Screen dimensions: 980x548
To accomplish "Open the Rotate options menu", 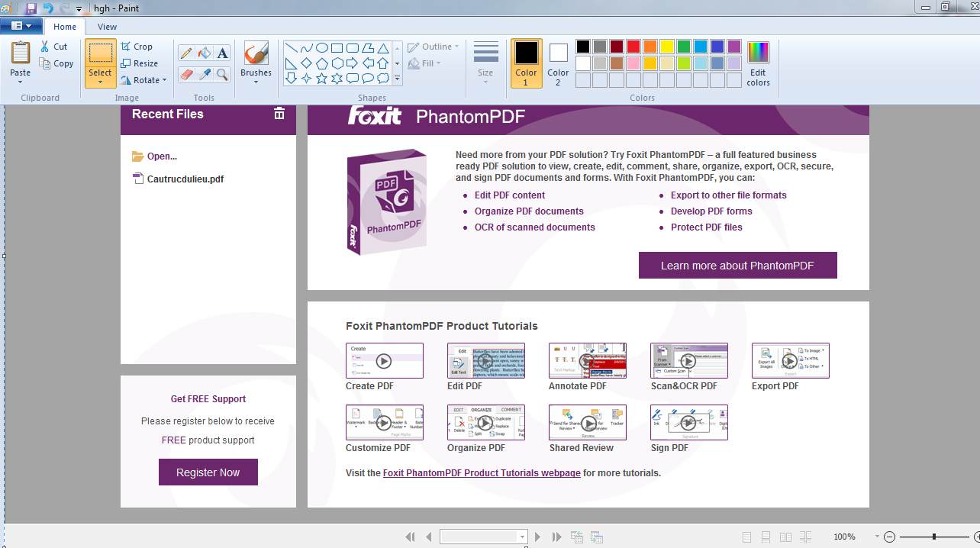I will (x=144, y=79).
